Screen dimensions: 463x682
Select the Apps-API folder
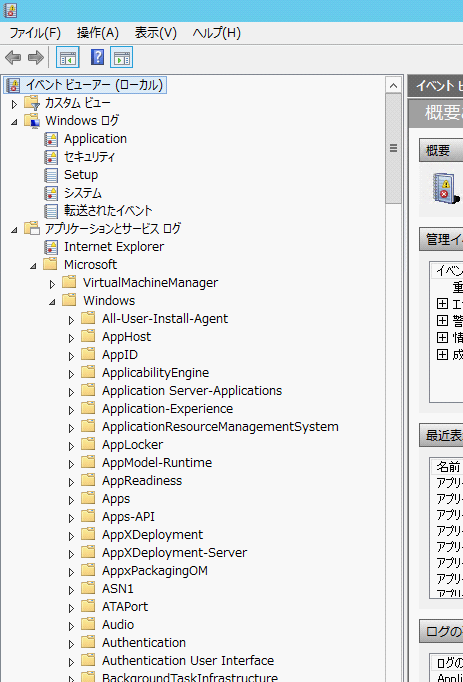128,517
